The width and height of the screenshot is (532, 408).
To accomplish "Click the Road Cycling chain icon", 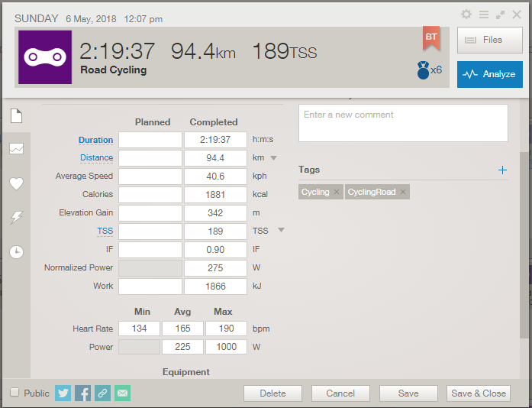I will [45, 57].
